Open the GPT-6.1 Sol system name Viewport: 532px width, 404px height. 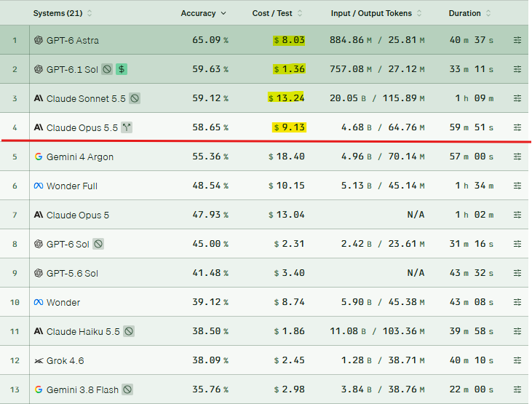pos(72,70)
